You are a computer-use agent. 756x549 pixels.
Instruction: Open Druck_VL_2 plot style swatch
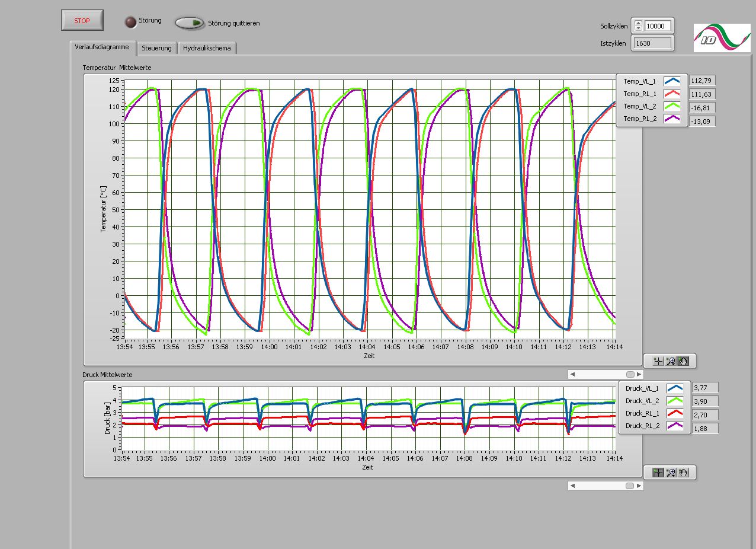pyautogui.click(x=675, y=401)
